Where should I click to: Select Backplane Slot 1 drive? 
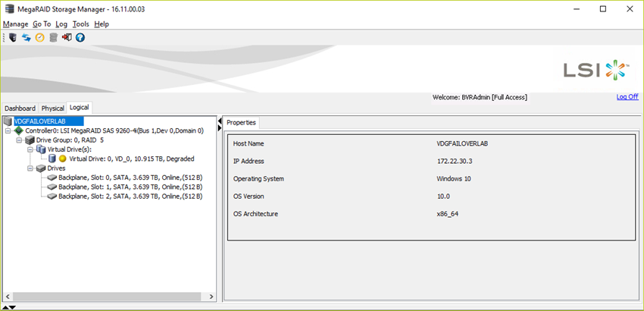click(130, 187)
